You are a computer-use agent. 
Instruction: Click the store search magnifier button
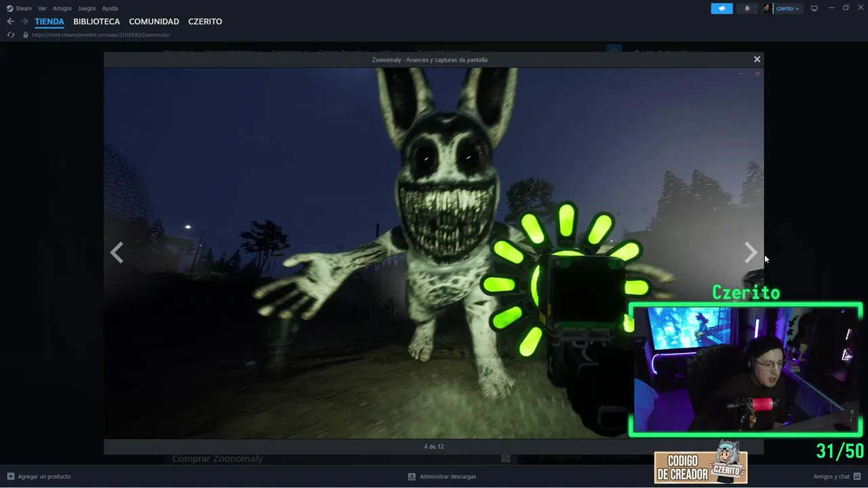click(x=614, y=49)
